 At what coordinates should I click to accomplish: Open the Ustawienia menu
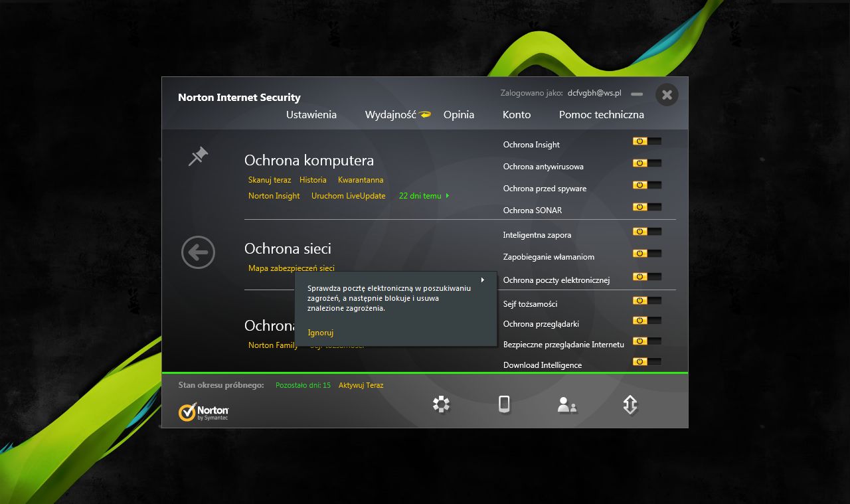coord(311,114)
